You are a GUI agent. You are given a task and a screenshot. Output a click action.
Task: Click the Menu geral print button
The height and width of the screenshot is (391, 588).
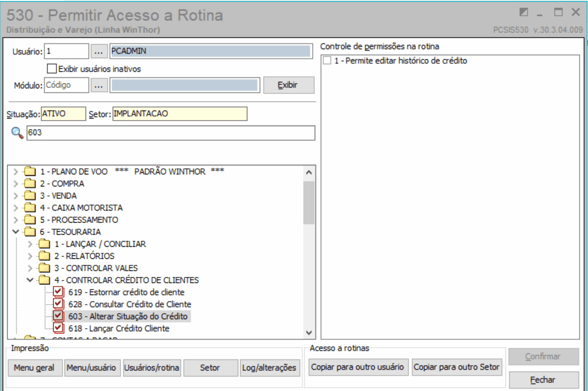click(x=34, y=368)
